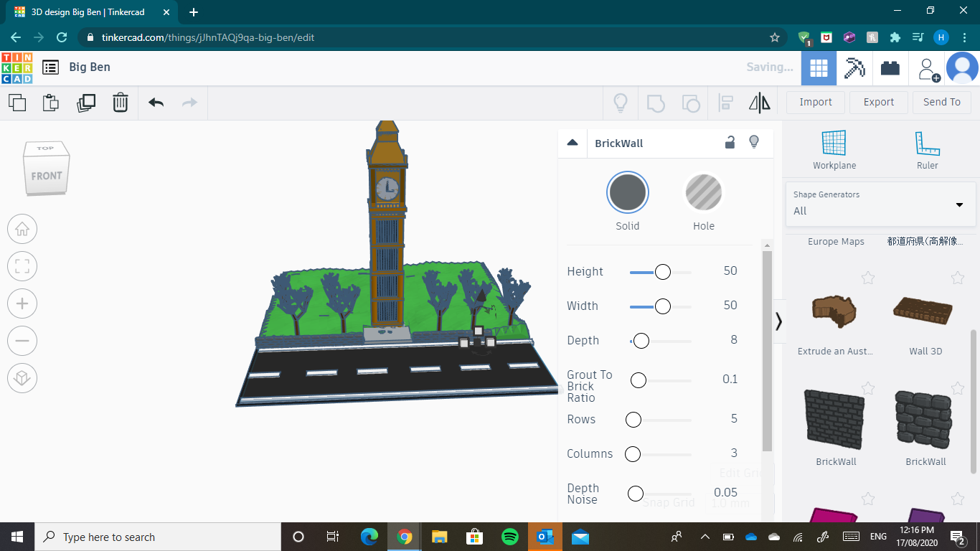Star the second BrickWall stone shape
980x551 pixels.
(957, 388)
